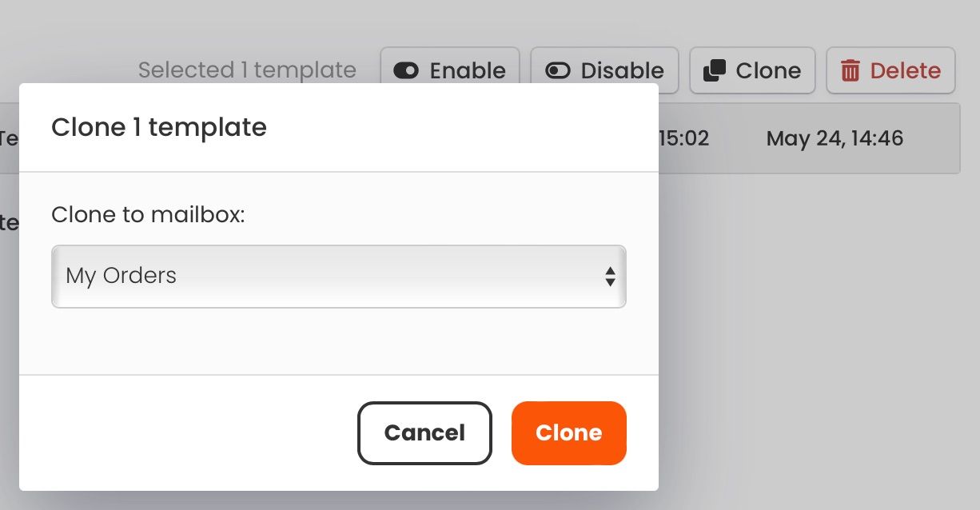Click the 15:02 timestamp in the table row

[x=683, y=138]
